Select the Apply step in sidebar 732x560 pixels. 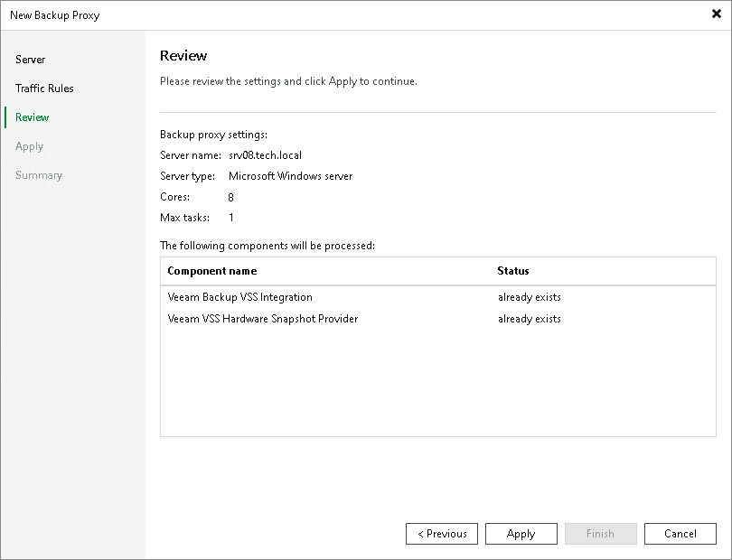pos(30,146)
